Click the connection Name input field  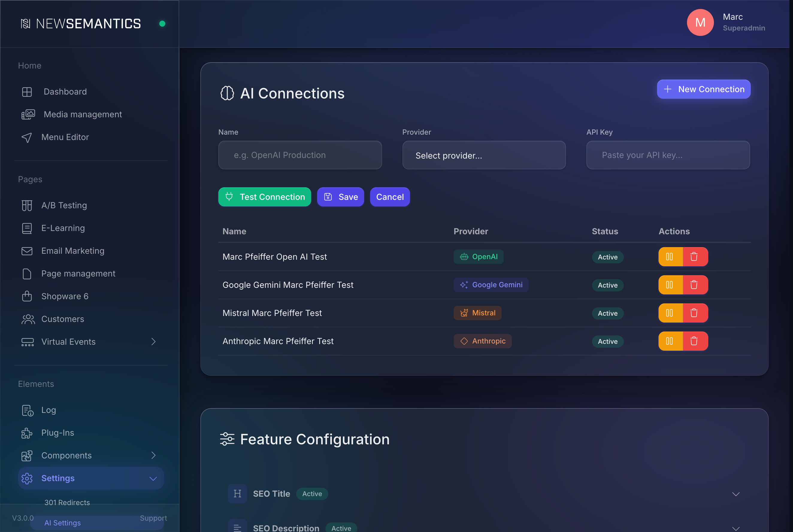tap(300, 155)
